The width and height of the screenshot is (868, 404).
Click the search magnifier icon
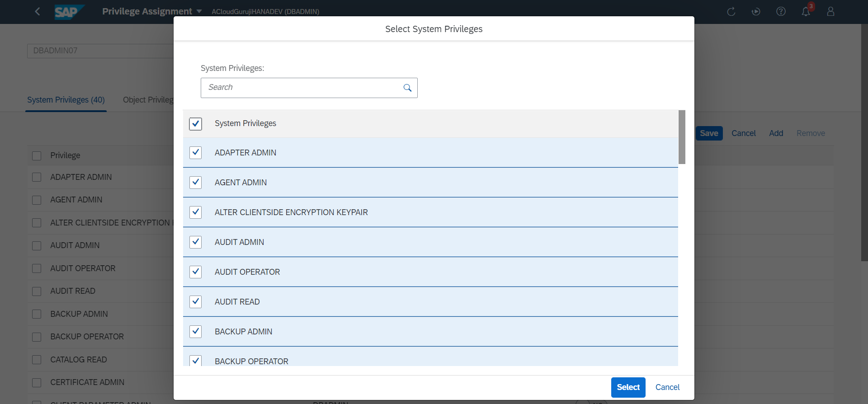point(407,88)
